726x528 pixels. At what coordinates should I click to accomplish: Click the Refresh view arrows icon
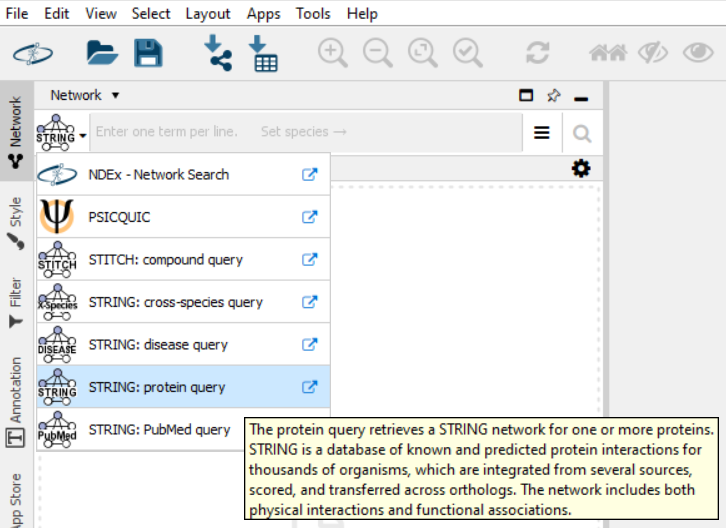pos(538,53)
